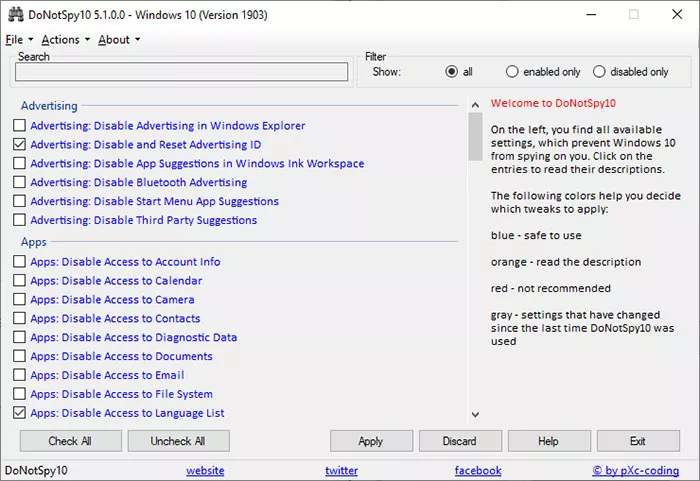Check Disable Bluetooth Advertising
Viewport: 700px width, 481px height.
19,182
